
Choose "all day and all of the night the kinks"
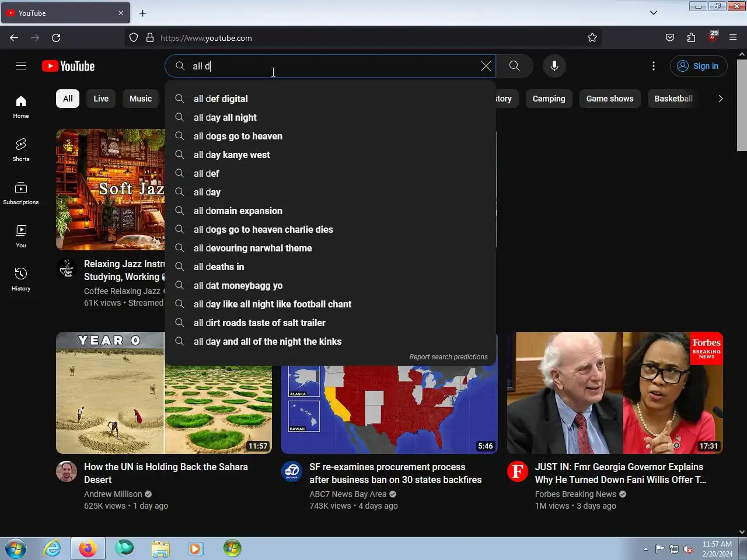click(330, 341)
